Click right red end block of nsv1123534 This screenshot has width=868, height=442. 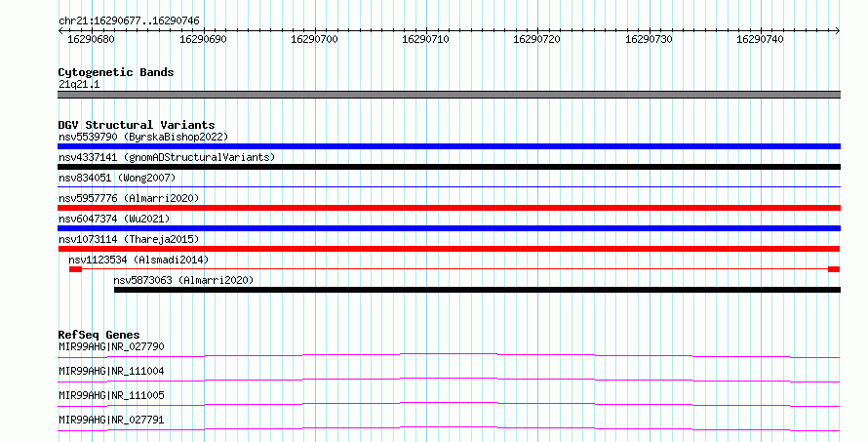coord(834,269)
